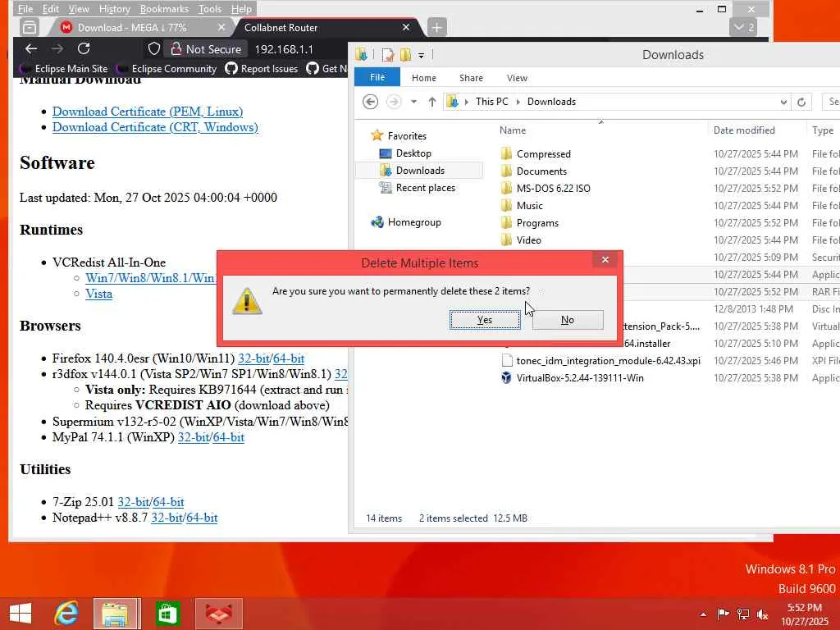This screenshot has height=630, width=840.
Task: Download MyPal 74.1.1 32-bit
Action: point(194,437)
